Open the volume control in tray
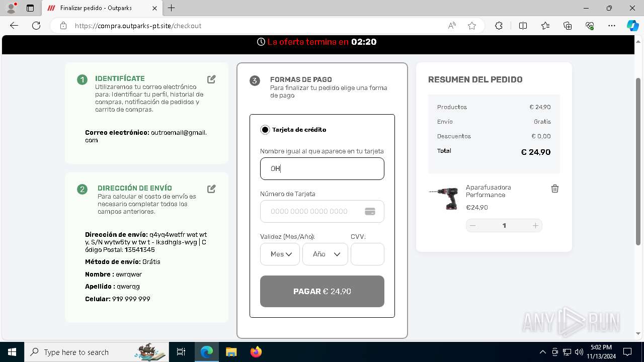Image resolution: width=644 pixels, height=362 pixels. 579,352
